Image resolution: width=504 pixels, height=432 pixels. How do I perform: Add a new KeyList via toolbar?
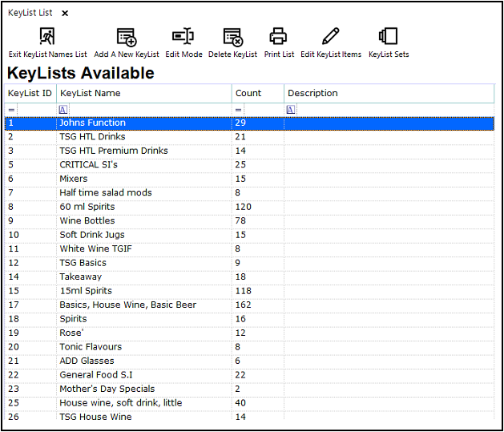(127, 37)
